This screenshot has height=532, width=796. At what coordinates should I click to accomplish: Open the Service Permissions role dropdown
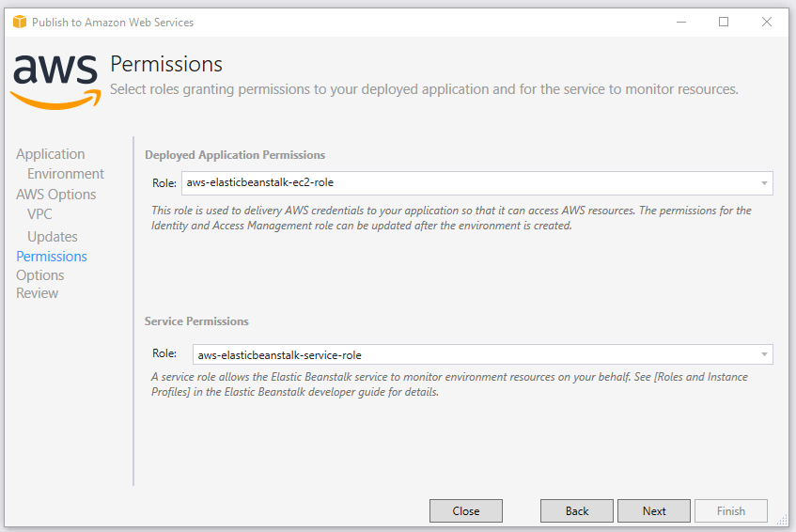[764, 355]
